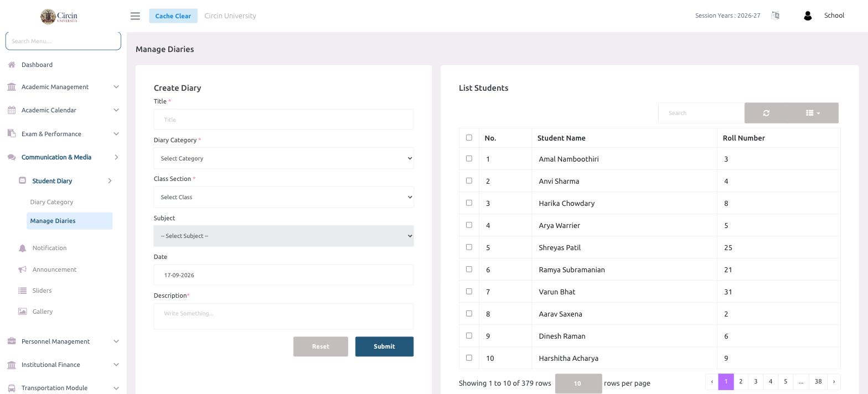Click the next page arrow
The image size is (868, 394).
pos(834,381)
